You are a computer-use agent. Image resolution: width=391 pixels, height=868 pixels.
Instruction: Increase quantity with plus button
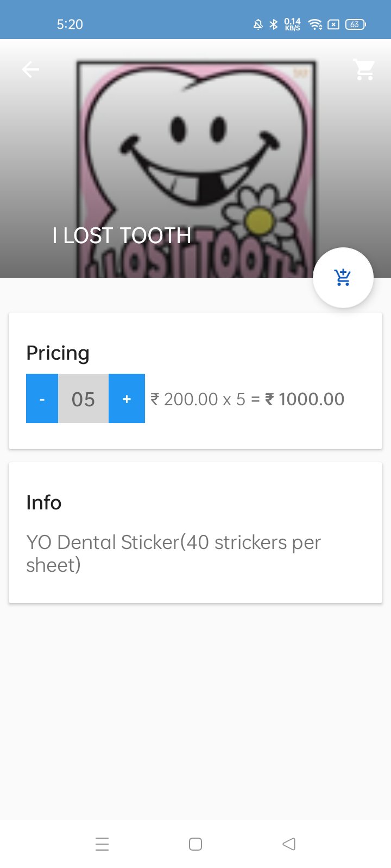[x=127, y=399]
